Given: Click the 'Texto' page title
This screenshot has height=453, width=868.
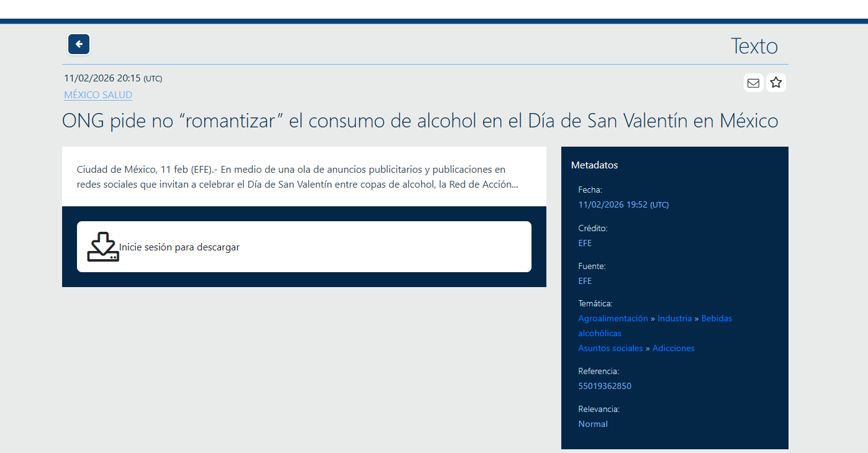Looking at the screenshot, I should [x=754, y=46].
